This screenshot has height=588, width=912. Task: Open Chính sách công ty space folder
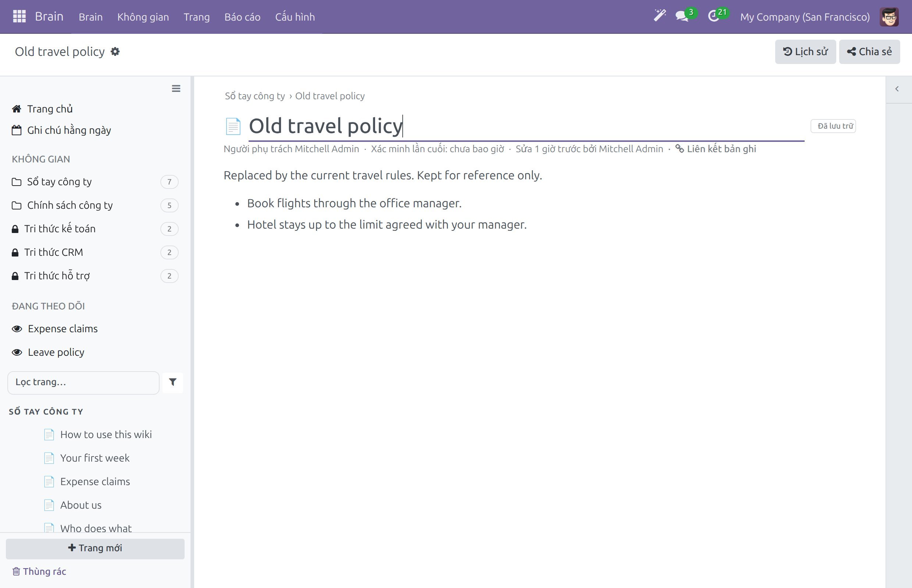95,205
